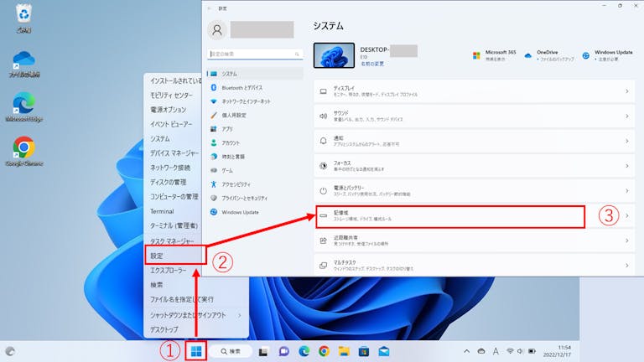Viewport: 644px width, 362px height.
Task: Open the 記憶域 storage settings row
Action: 474,216
